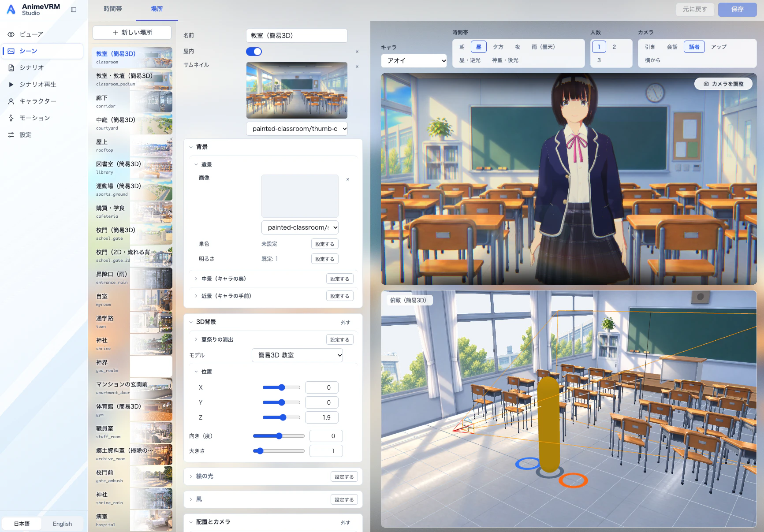Select the シーン scene icon
The width and height of the screenshot is (764, 532).
pos(11,51)
